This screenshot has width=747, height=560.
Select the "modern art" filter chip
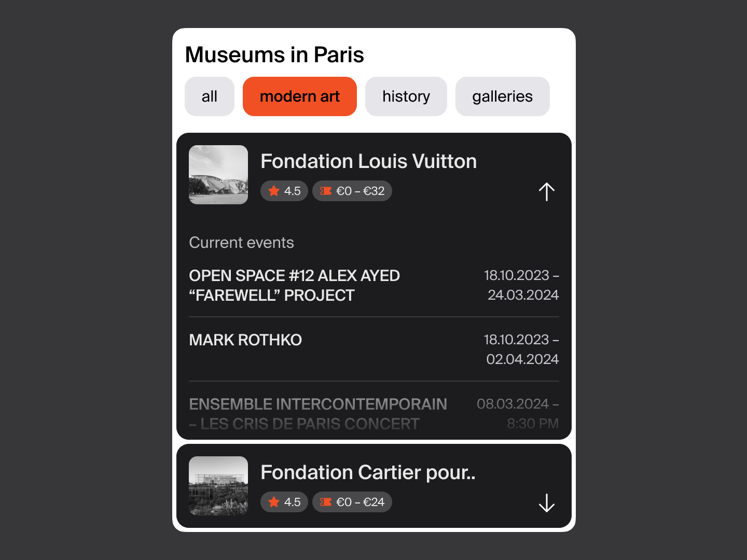coord(300,96)
